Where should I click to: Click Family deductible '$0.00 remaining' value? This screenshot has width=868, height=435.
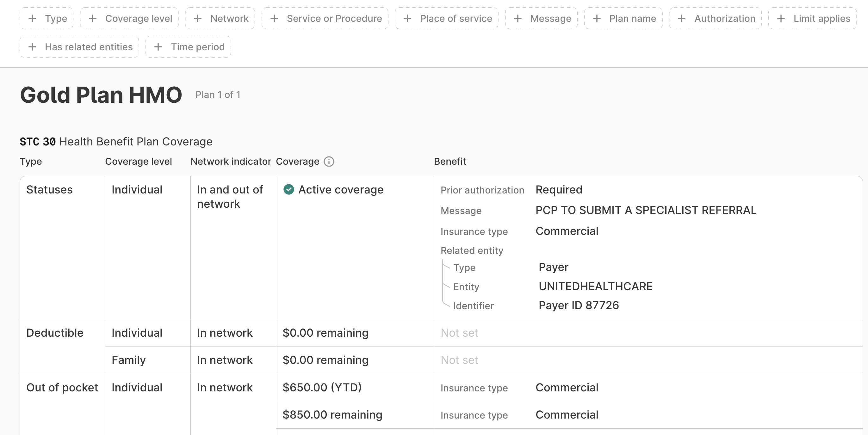pyautogui.click(x=325, y=360)
